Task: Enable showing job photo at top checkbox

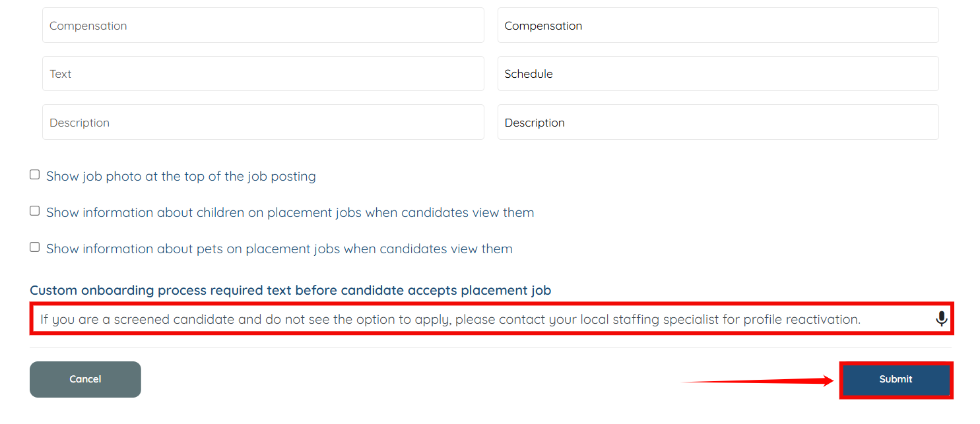Action: pos(35,175)
